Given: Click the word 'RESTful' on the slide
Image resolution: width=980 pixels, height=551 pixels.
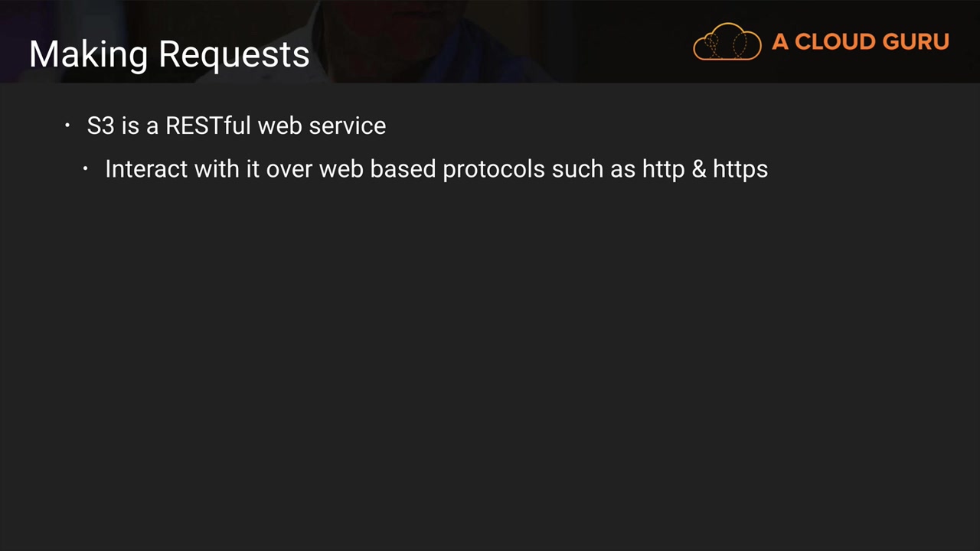Looking at the screenshot, I should tap(208, 126).
